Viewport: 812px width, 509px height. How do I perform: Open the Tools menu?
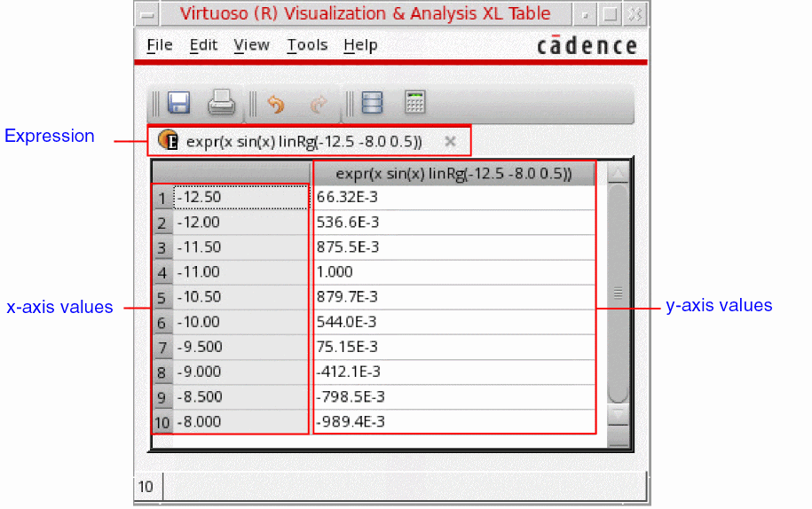click(307, 45)
